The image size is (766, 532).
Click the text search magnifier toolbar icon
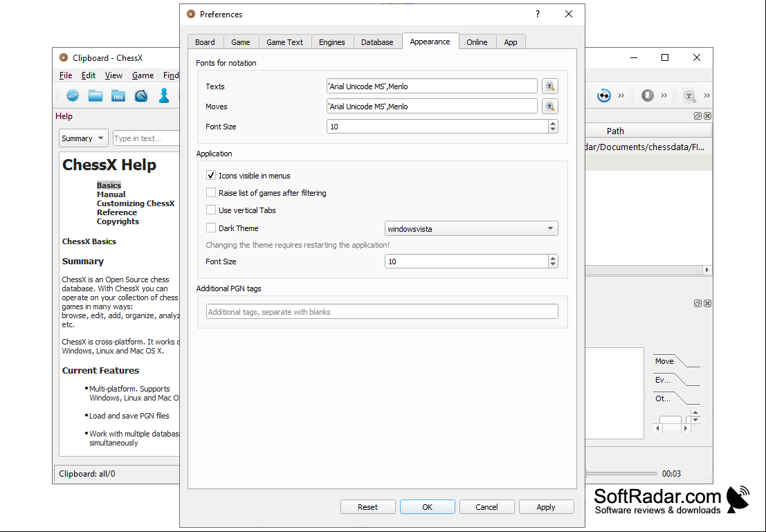[689, 95]
